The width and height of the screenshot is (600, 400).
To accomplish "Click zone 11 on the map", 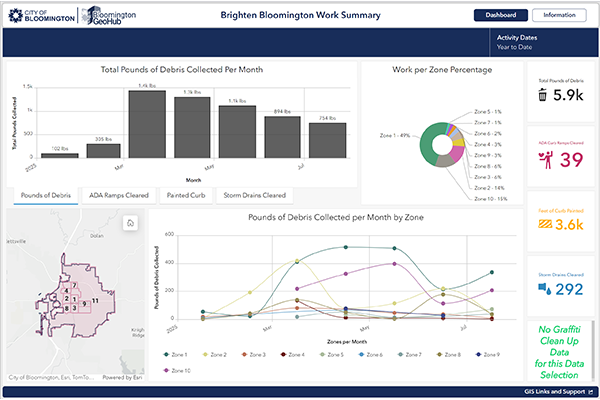I will click(94, 300).
